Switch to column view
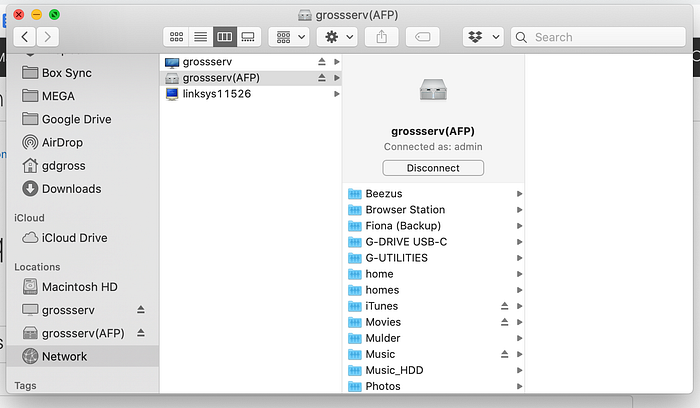 (225, 37)
